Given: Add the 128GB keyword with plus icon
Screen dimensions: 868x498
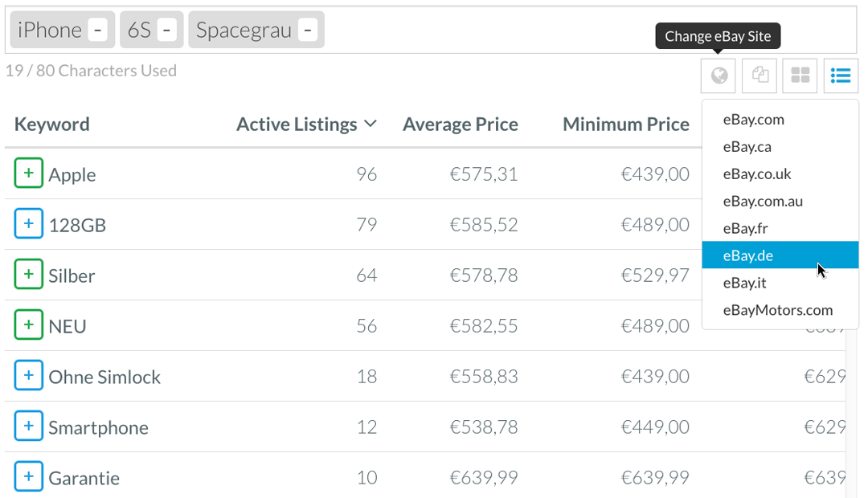Looking at the screenshot, I should pos(29,223).
